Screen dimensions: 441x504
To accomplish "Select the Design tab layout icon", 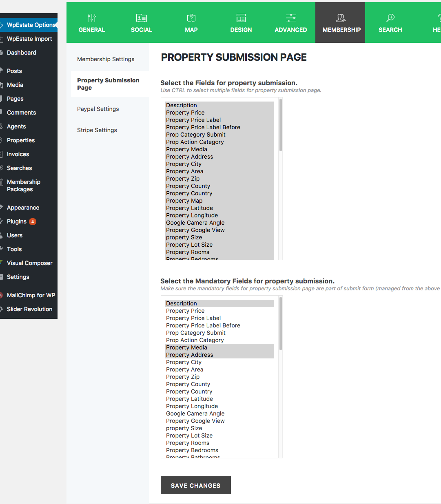I will click(241, 18).
